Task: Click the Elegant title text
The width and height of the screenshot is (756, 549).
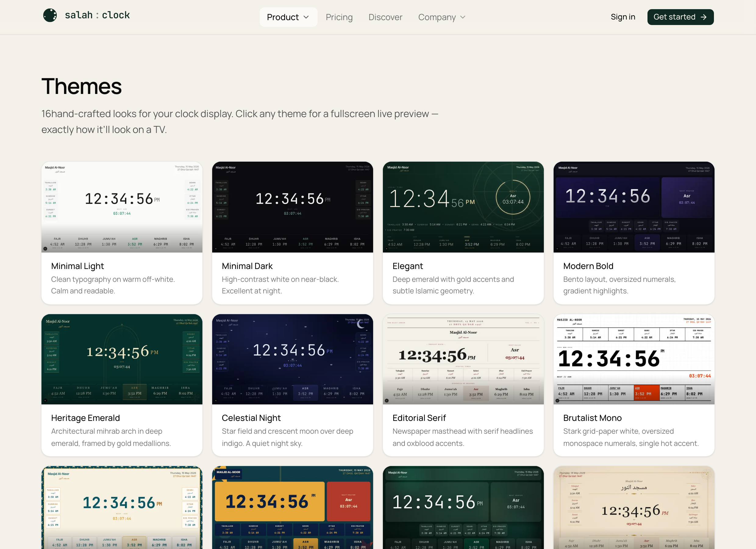Action: coord(407,266)
